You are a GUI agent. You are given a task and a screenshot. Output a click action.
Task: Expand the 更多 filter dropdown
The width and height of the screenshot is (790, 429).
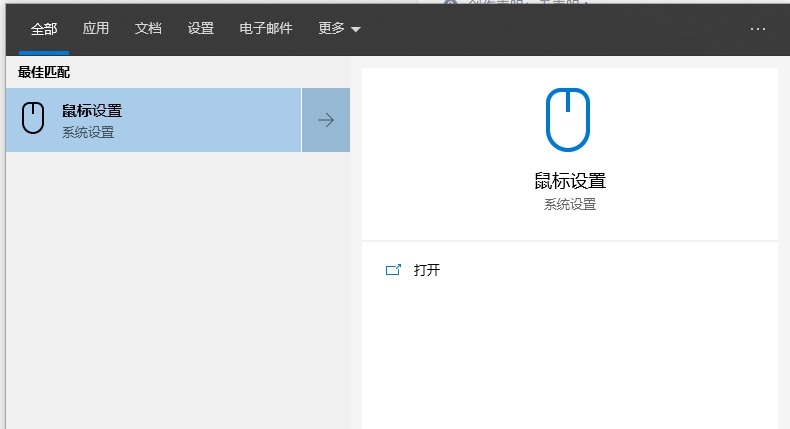339,29
